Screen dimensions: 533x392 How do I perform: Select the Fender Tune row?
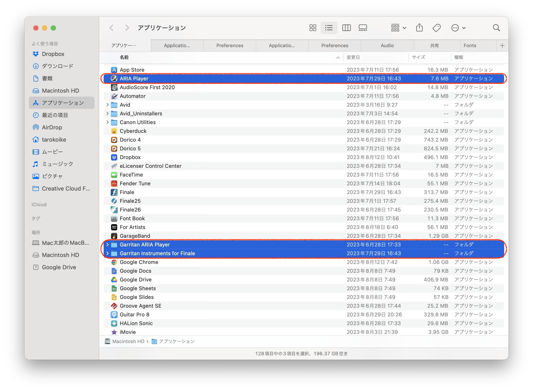pos(304,183)
